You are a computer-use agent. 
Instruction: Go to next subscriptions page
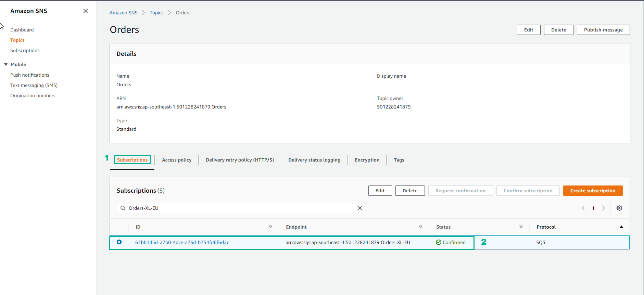(604, 208)
